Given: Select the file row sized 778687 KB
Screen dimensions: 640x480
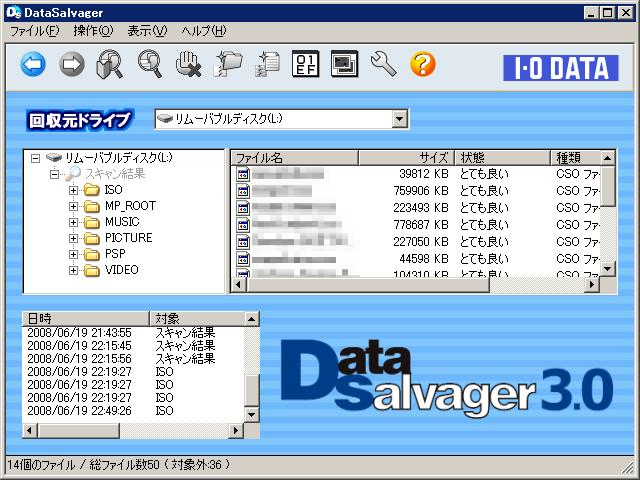Looking at the screenshot, I should (x=416, y=225).
